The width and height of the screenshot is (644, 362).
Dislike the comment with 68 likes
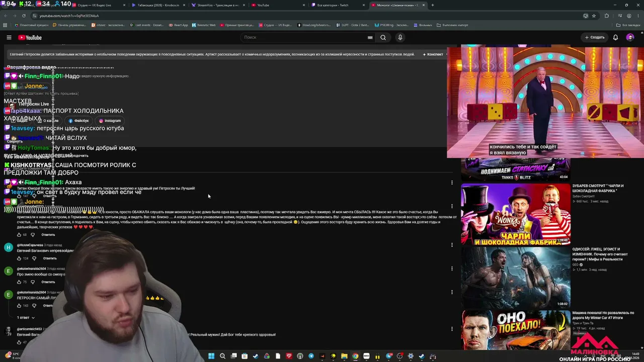pos(33,235)
